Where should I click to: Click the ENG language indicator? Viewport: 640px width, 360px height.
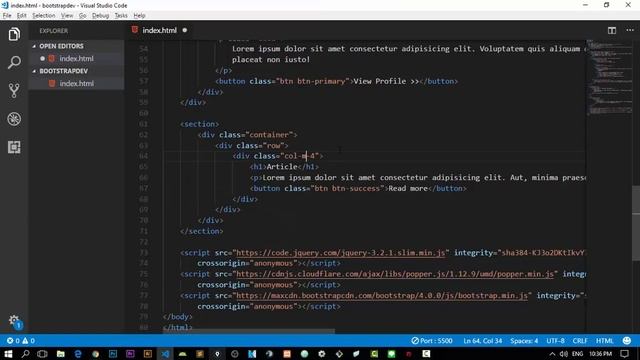(x=577, y=354)
